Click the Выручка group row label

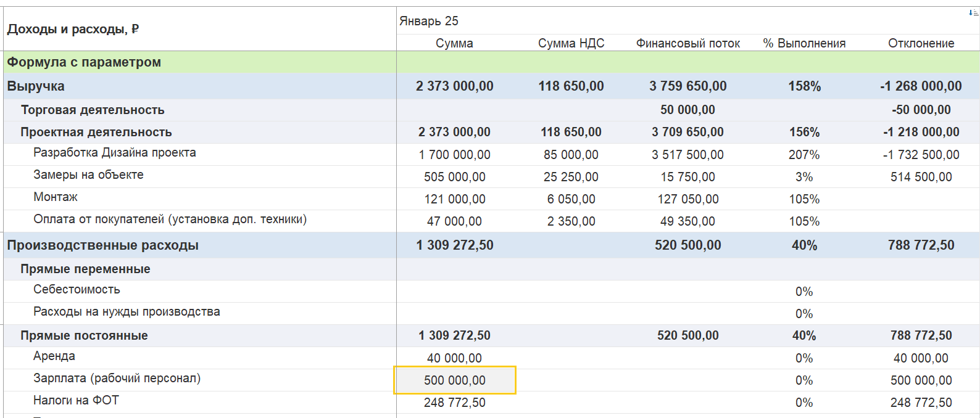pos(36,86)
